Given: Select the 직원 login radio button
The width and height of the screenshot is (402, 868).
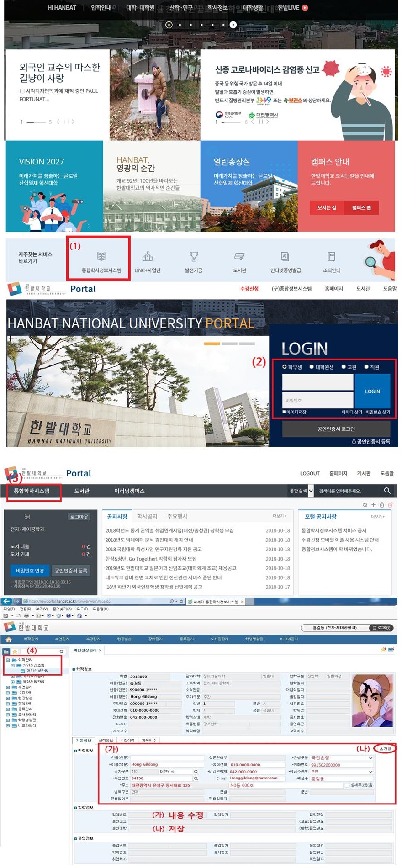Looking at the screenshot, I should pos(366,367).
